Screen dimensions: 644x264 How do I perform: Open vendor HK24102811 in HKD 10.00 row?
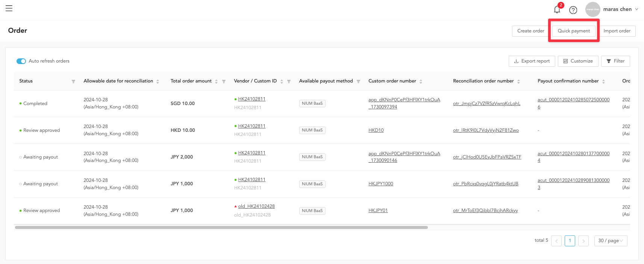pyautogui.click(x=252, y=126)
